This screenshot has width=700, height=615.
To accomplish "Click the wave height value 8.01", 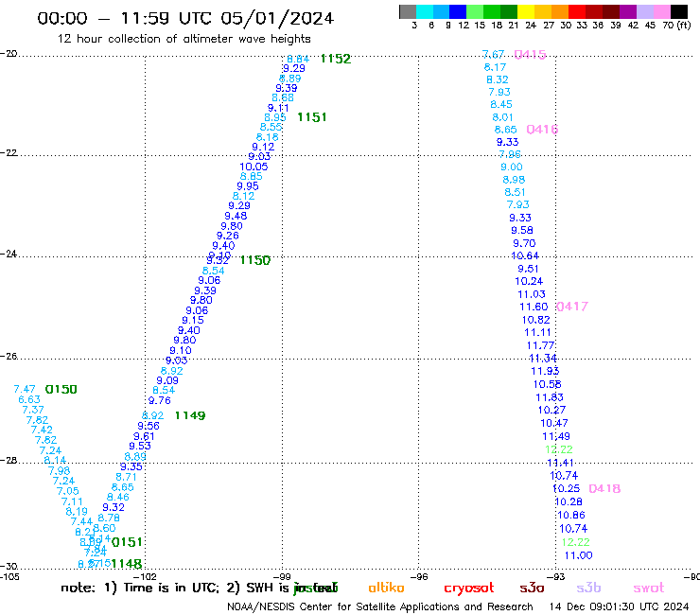I will pos(502,117).
